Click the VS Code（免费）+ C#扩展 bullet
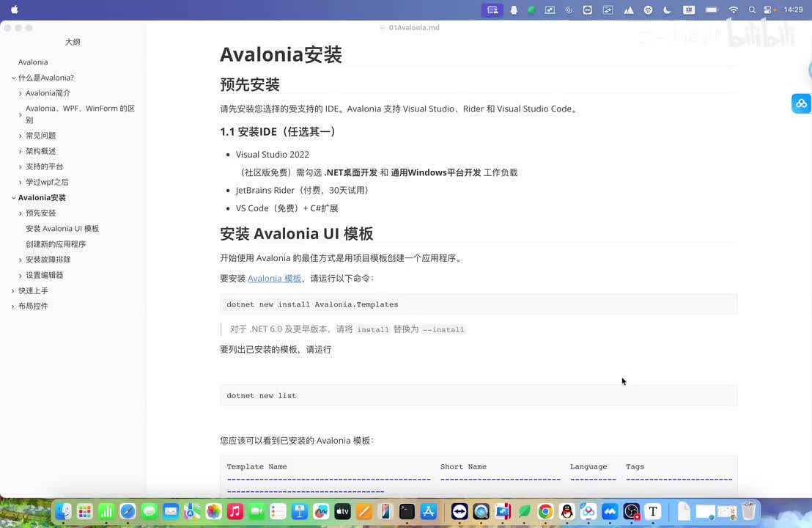Screen dimensions: 812x528 coord(287,208)
